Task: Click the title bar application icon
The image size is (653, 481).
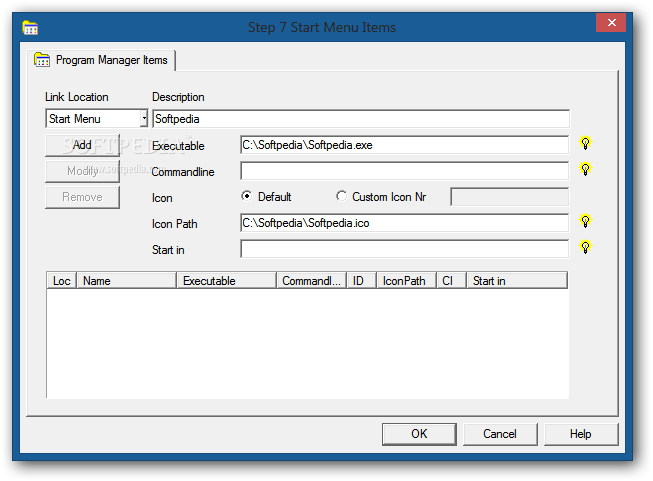Action: pos(30,27)
